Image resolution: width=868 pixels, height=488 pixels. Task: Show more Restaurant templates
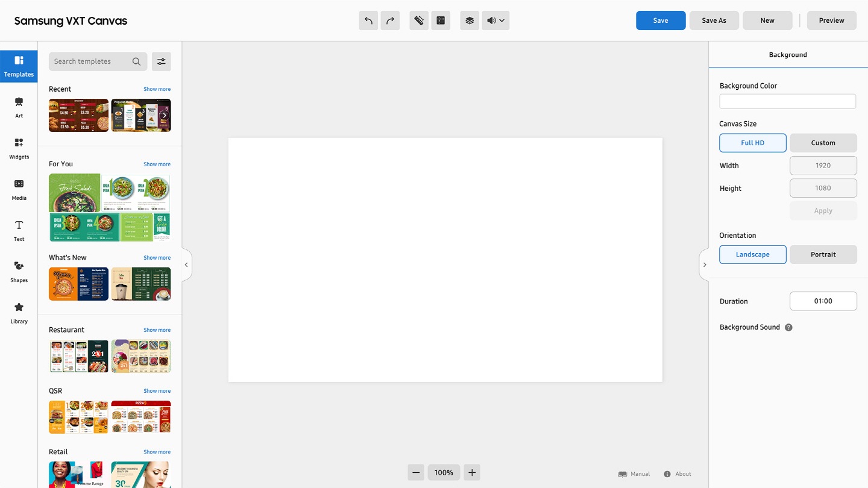point(157,330)
